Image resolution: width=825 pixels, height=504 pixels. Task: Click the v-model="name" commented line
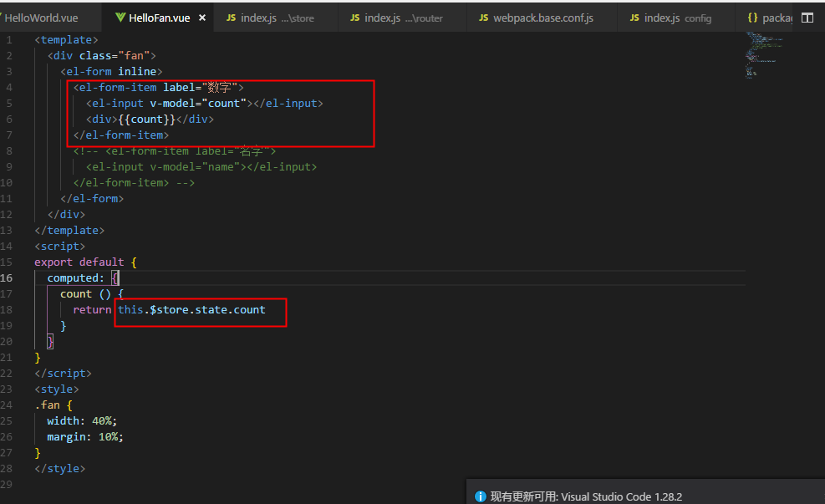(x=201, y=167)
